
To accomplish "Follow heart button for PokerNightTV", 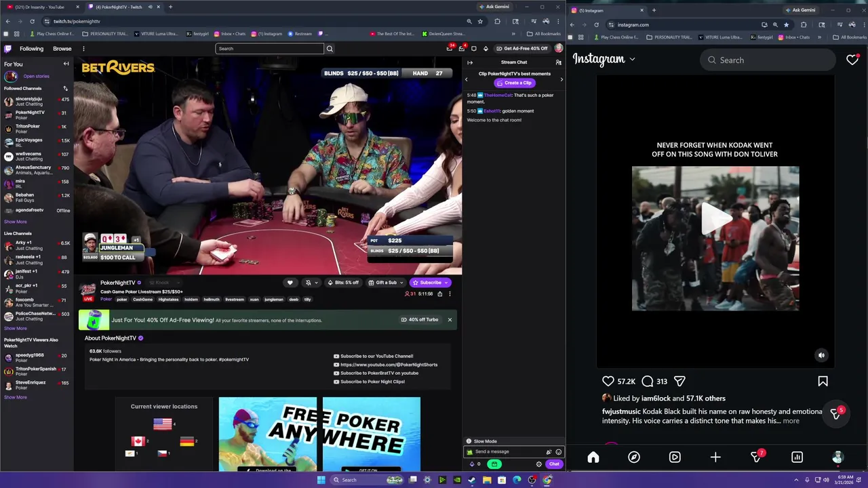I will coord(290,283).
